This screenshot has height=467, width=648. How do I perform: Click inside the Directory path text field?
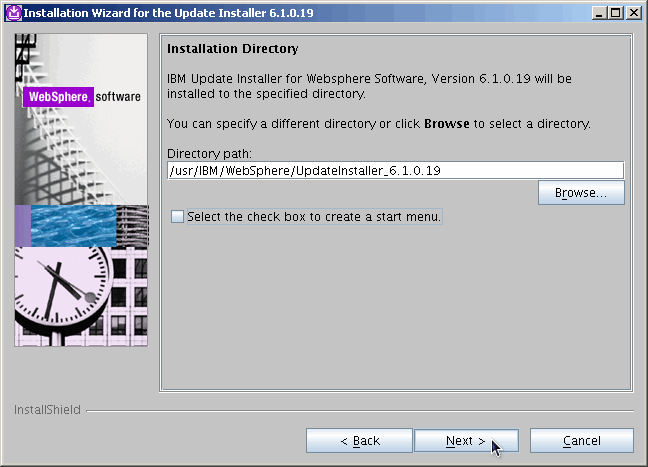coord(395,170)
